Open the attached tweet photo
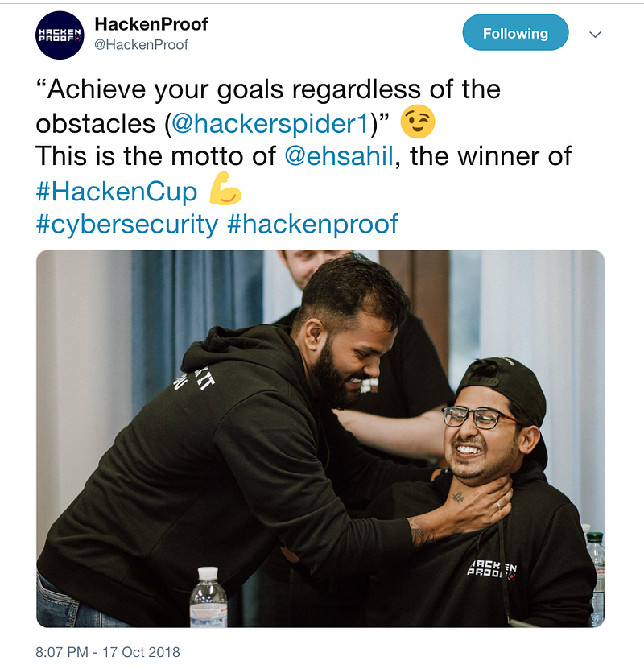644x669 pixels. (320, 439)
